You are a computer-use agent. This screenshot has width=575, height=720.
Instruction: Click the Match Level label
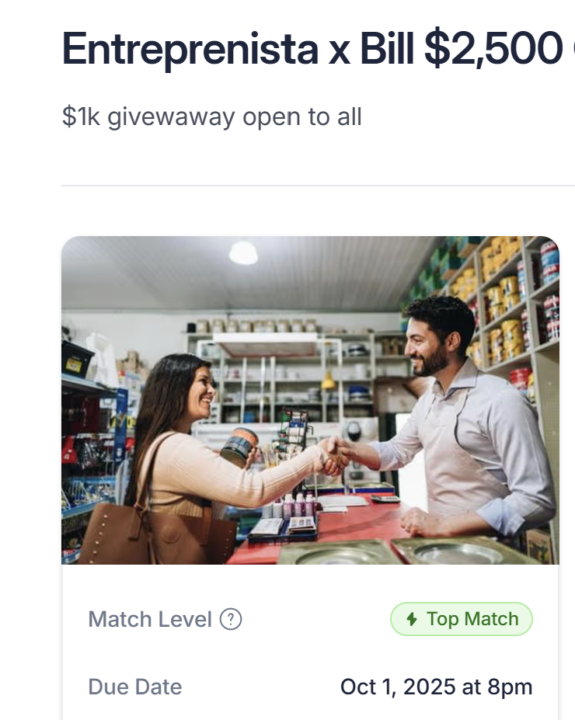pyautogui.click(x=150, y=619)
